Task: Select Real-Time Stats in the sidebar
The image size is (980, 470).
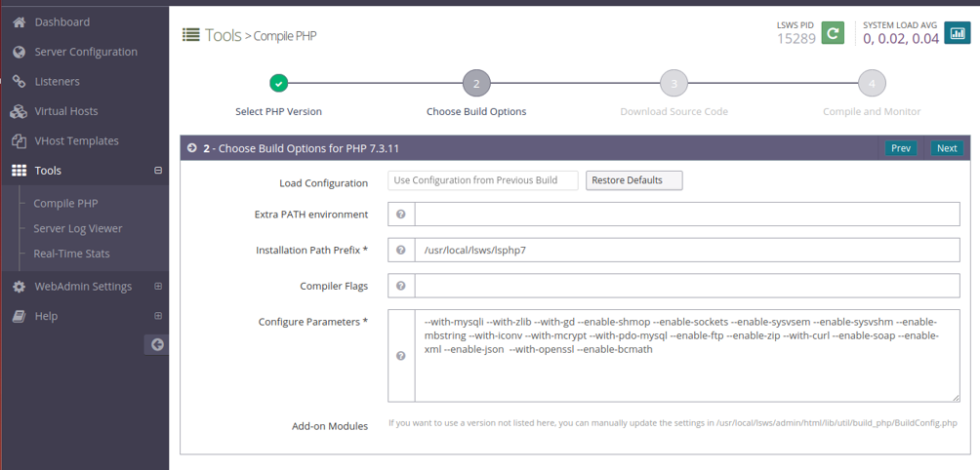Action: (x=71, y=254)
